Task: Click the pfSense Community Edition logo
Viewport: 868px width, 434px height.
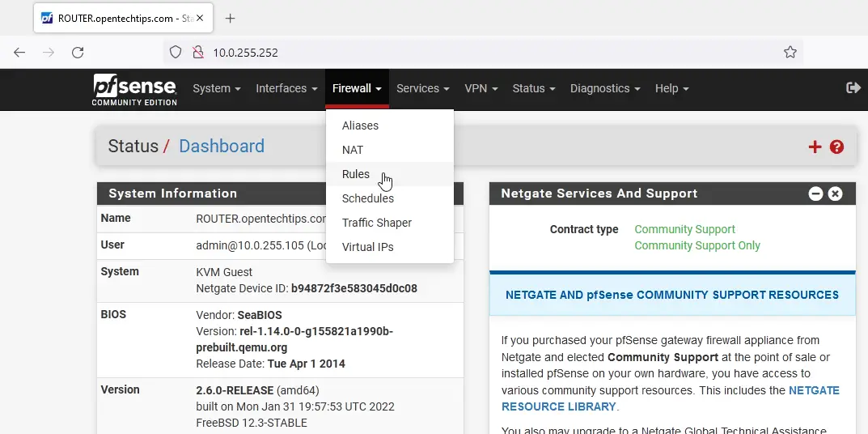Action: (x=133, y=89)
